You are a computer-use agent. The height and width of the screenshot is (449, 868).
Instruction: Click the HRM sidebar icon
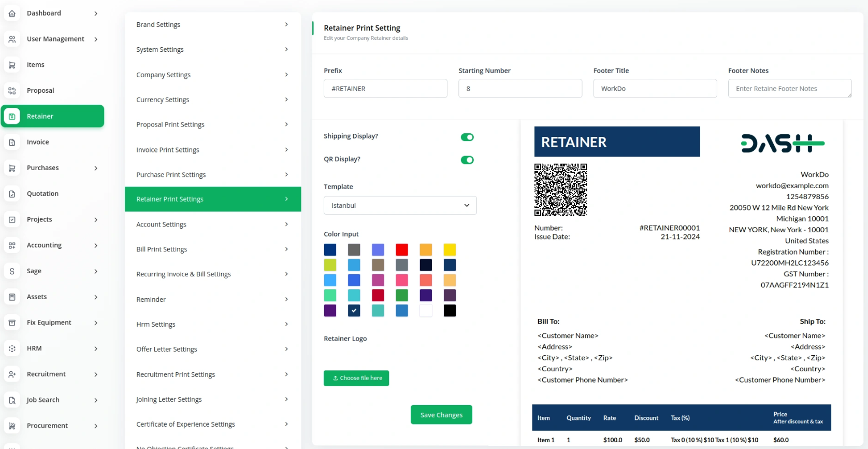(12, 348)
